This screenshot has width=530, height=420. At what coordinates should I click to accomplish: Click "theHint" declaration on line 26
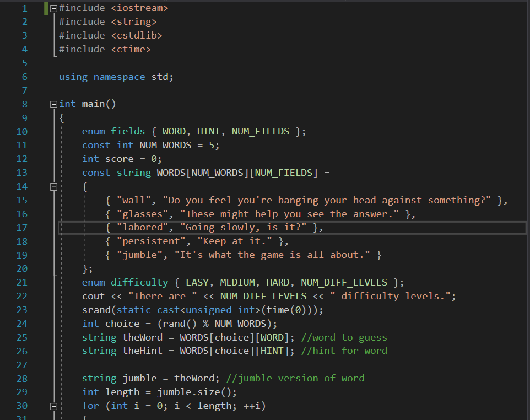(142, 351)
